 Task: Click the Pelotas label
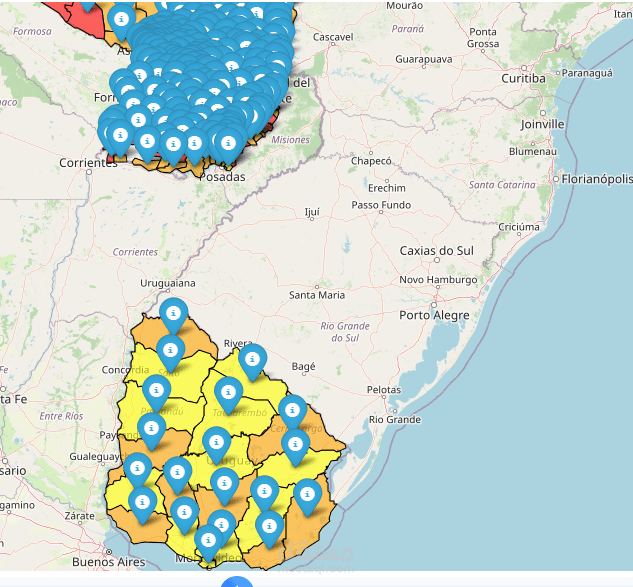point(384,390)
